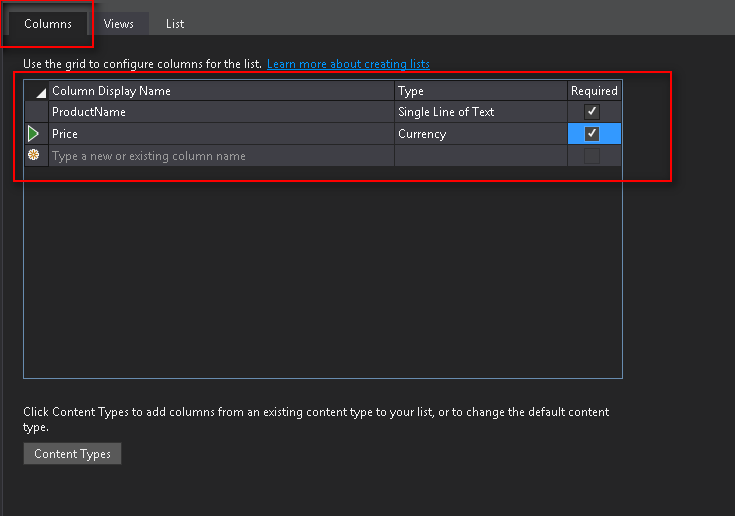735x516 pixels.
Task: Open the Currency type dropdown
Action: pyautogui.click(x=480, y=134)
